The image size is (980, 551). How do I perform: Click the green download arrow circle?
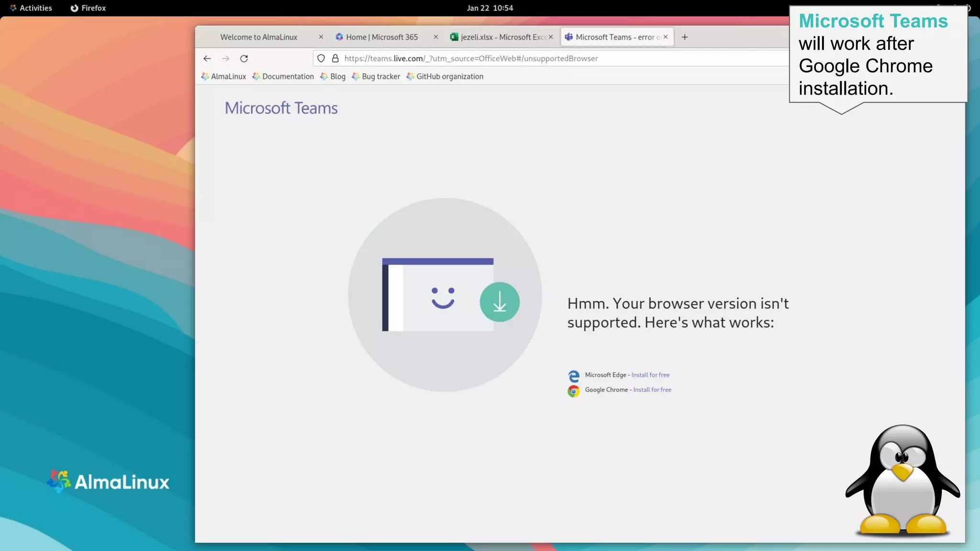click(x=500, y=302)
